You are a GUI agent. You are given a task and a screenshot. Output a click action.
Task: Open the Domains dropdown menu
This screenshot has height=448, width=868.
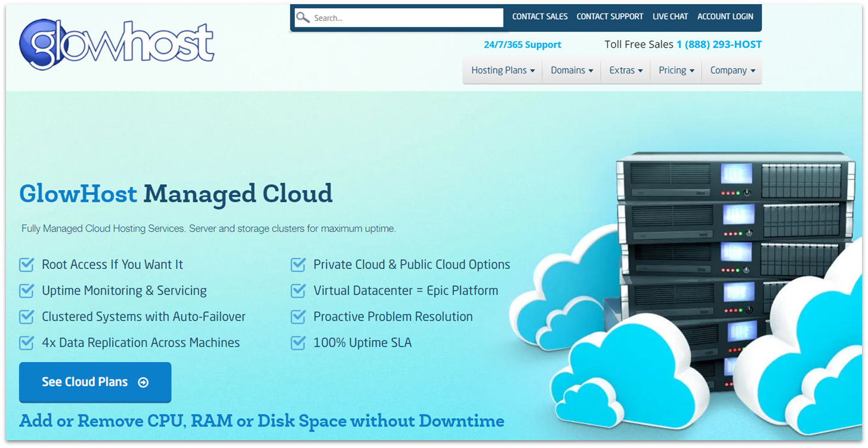(x=572, y=70)
